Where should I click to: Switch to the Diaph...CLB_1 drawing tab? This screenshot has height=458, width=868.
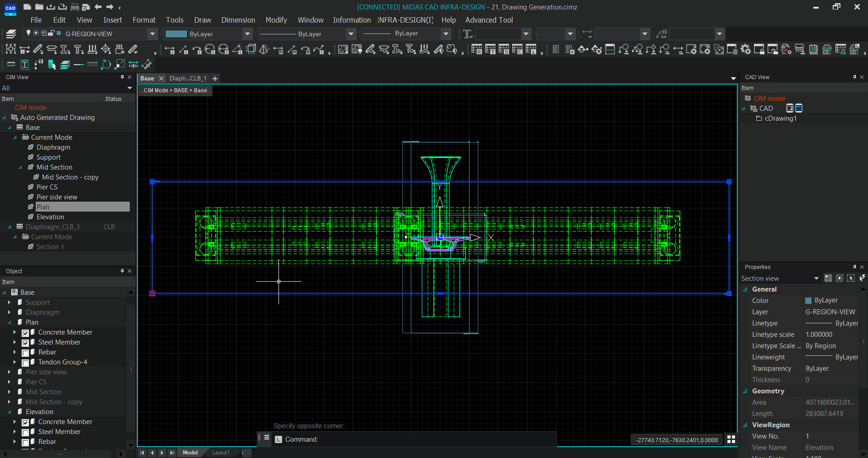[x=188, y=78]
